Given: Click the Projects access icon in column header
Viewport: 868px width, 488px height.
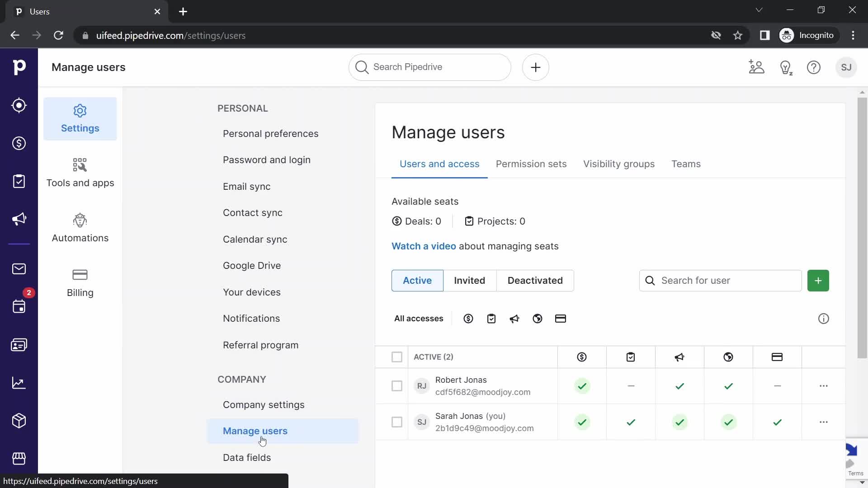Looking at the screenshot, I should (x=631, y=357).
